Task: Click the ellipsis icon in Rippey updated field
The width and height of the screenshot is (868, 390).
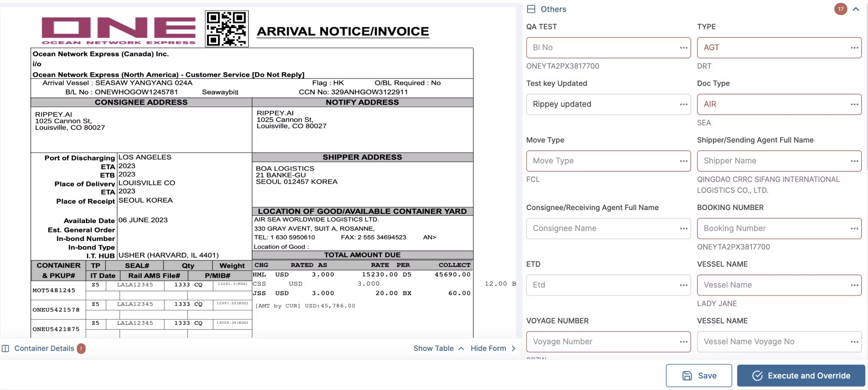Action: [683, 104]
